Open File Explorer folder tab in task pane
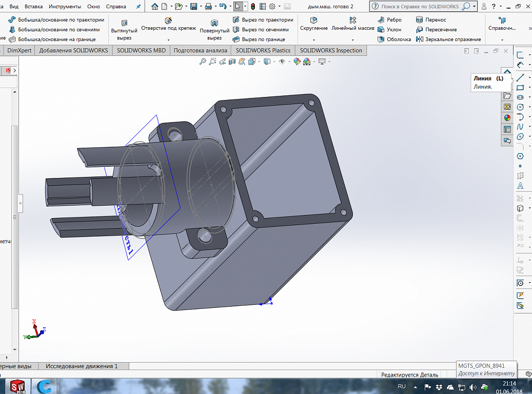Screen dimensions: 532x394 (507, 96)
